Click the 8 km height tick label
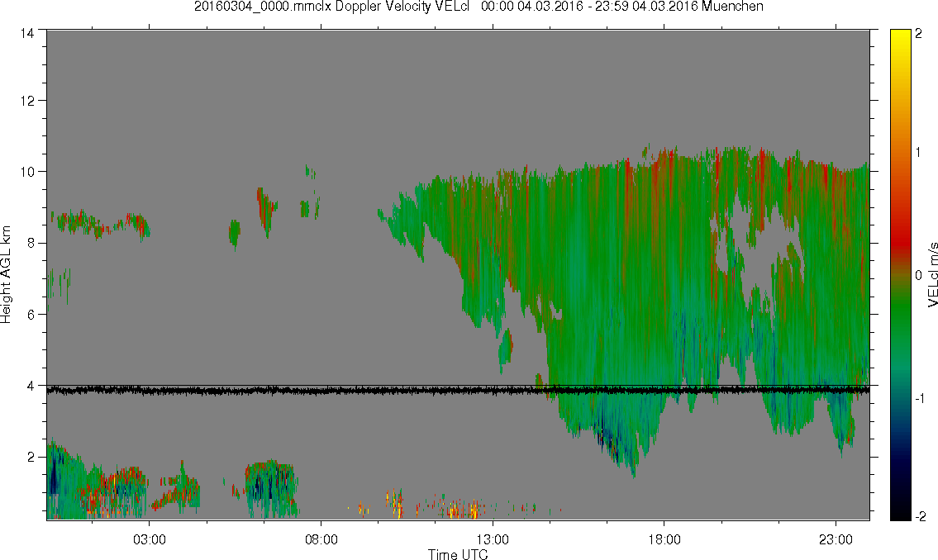Screen dimensions: 938x560 [x=31, y=243]
